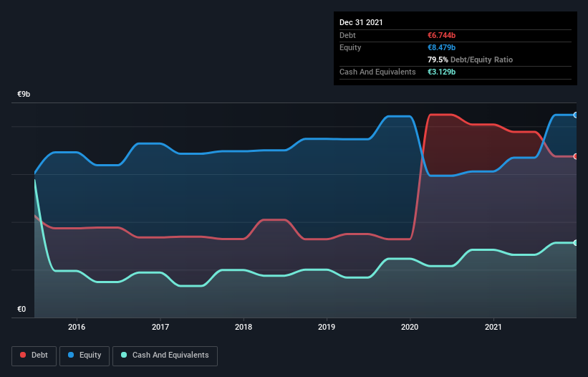Click the €3.129b cash value

441,72
